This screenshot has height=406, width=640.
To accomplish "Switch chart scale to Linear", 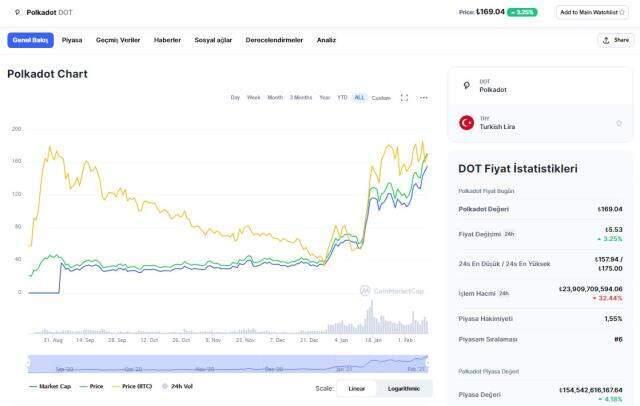I will coord(357,389).
